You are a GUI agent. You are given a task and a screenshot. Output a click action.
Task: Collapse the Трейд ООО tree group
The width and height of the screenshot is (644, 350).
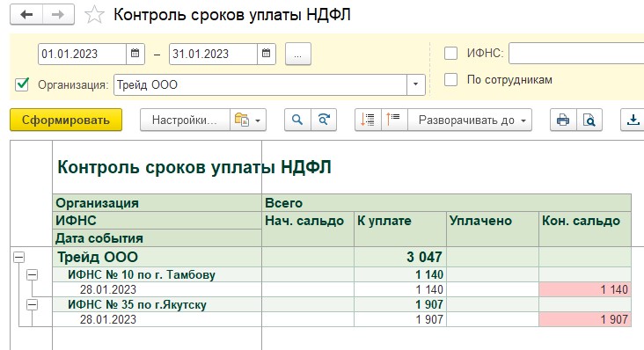pyautogui.click(x=18, y=258)
